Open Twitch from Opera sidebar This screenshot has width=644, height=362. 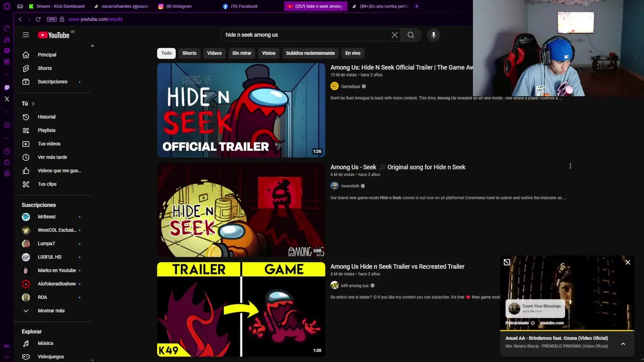(x=7, y=87)
